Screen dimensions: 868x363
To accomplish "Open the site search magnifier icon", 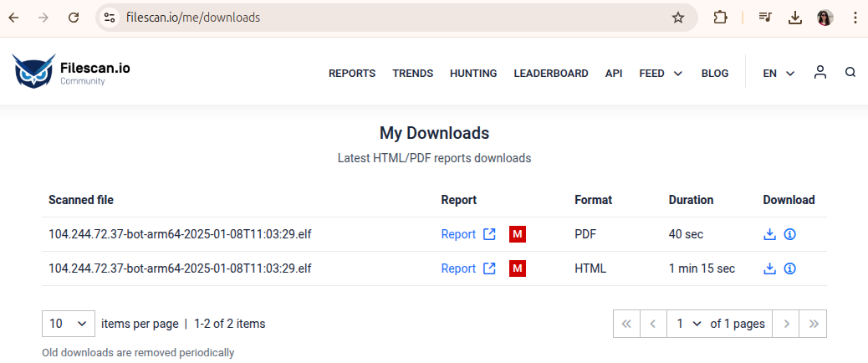I will coord(850,73).
